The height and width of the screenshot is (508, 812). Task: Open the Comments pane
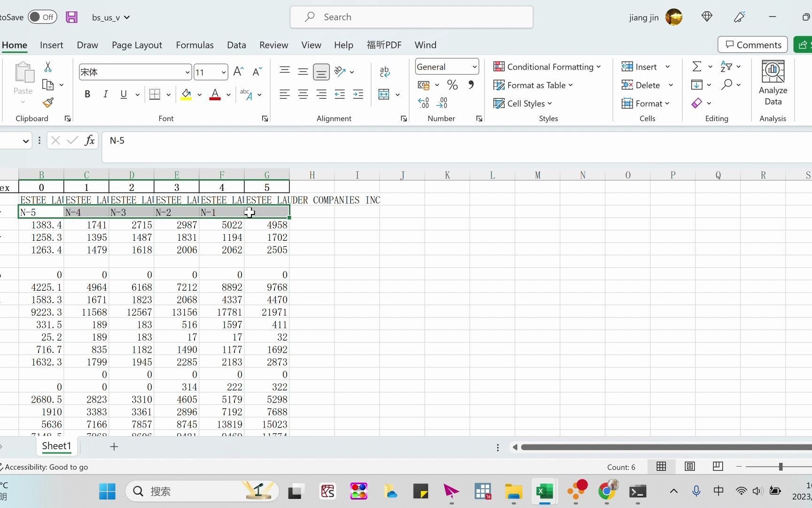click(x=753, y=45)
